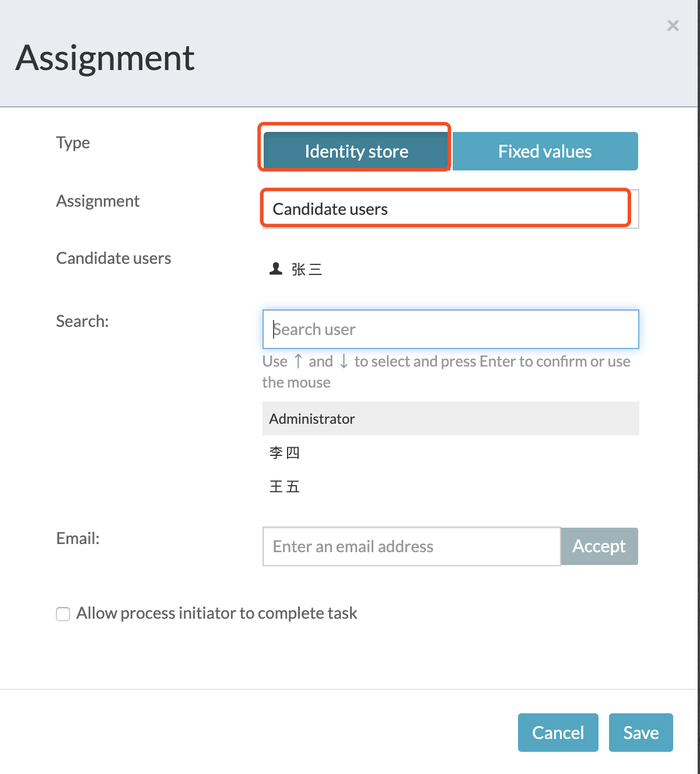Screen dimensions: 700x774
Task: Pick 王五 from the user list
Action: click(x=285, y=486)
